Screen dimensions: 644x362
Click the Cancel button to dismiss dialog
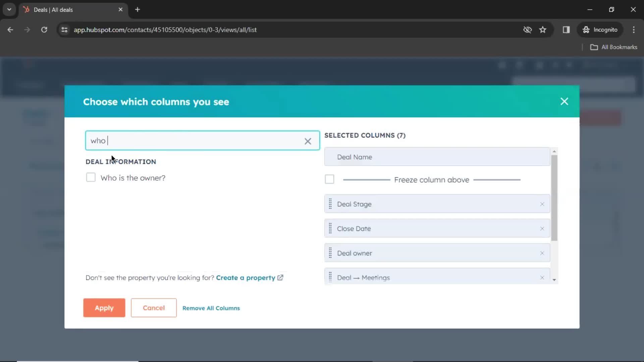[x=154, y=308]
